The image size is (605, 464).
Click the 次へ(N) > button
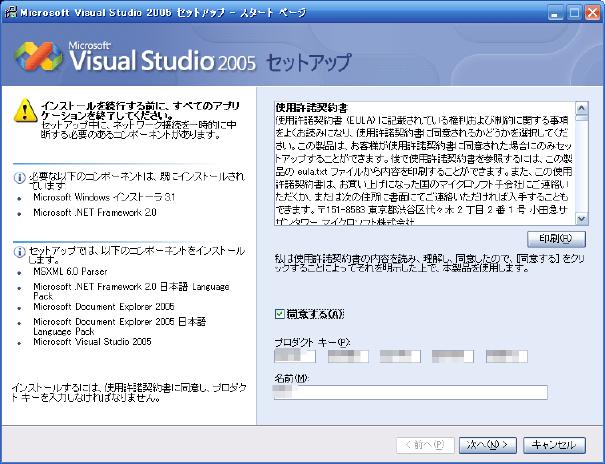click(488, 445)
